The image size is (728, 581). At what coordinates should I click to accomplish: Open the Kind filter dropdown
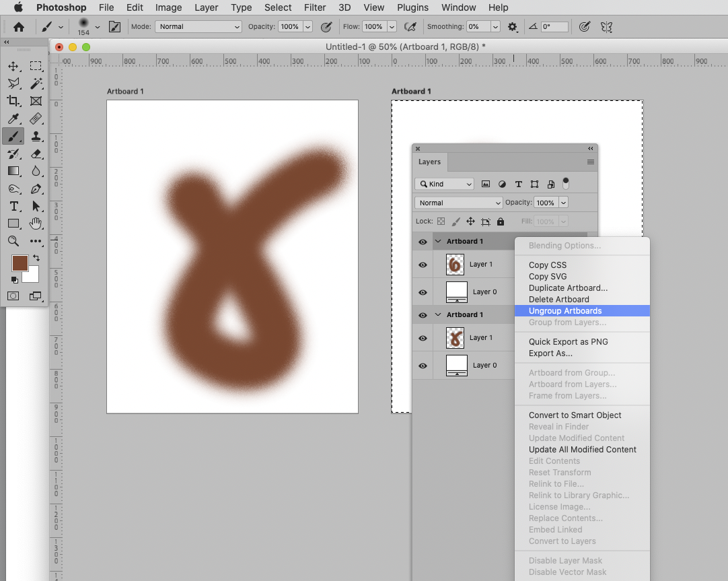pos(444,183)
